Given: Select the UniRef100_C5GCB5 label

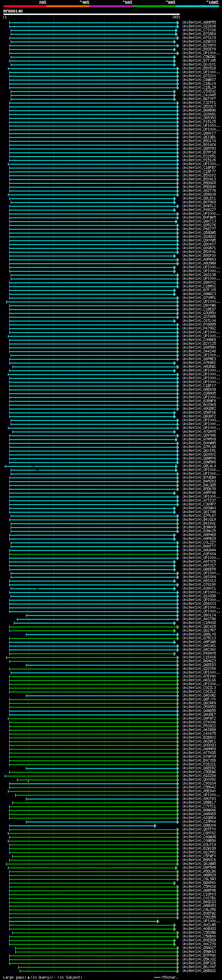Looking at the screenshot, I should (x=199, y=917).
